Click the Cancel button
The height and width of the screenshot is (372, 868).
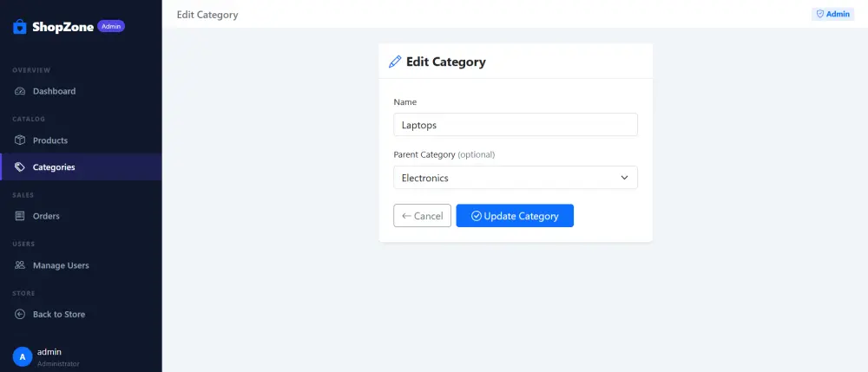coord(423,216)
